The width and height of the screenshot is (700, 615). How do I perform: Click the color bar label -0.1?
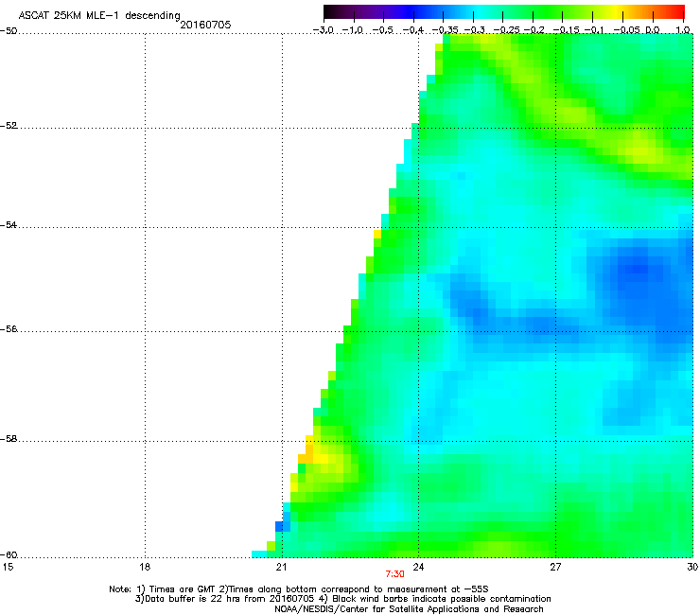[594, 30]
